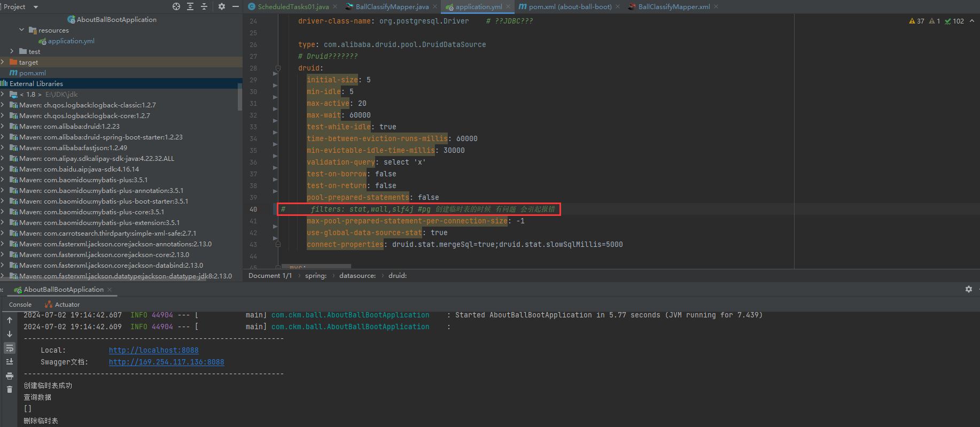Place cursor on line 40 filters comment
The width and height of the screenshot is (980, 427).
419,209
